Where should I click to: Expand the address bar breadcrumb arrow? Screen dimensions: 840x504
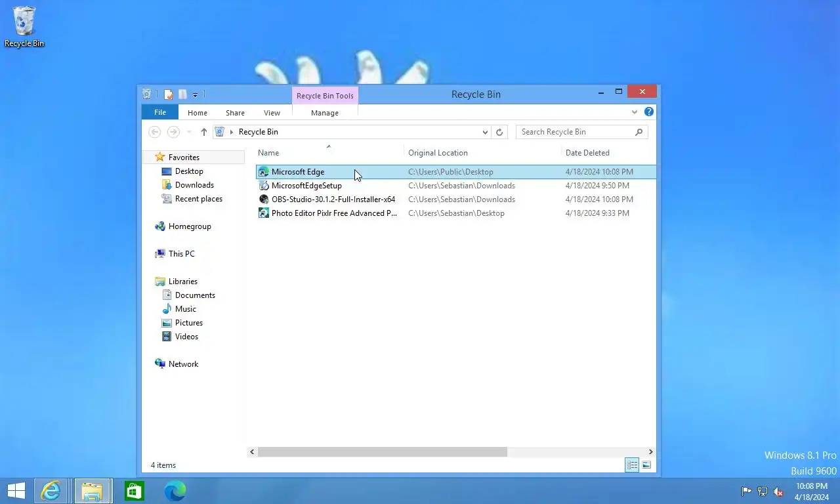point(231,132)
